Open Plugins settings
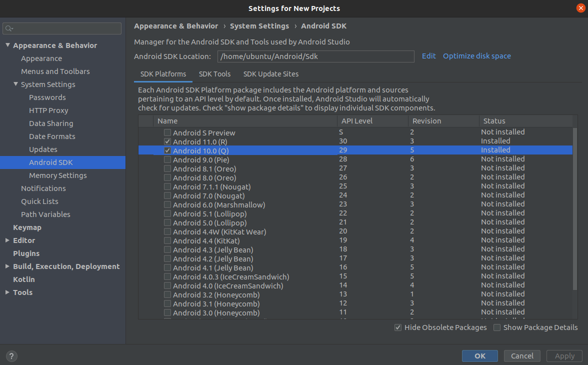The width and height of the screenshot is (588, 365). 26,253
